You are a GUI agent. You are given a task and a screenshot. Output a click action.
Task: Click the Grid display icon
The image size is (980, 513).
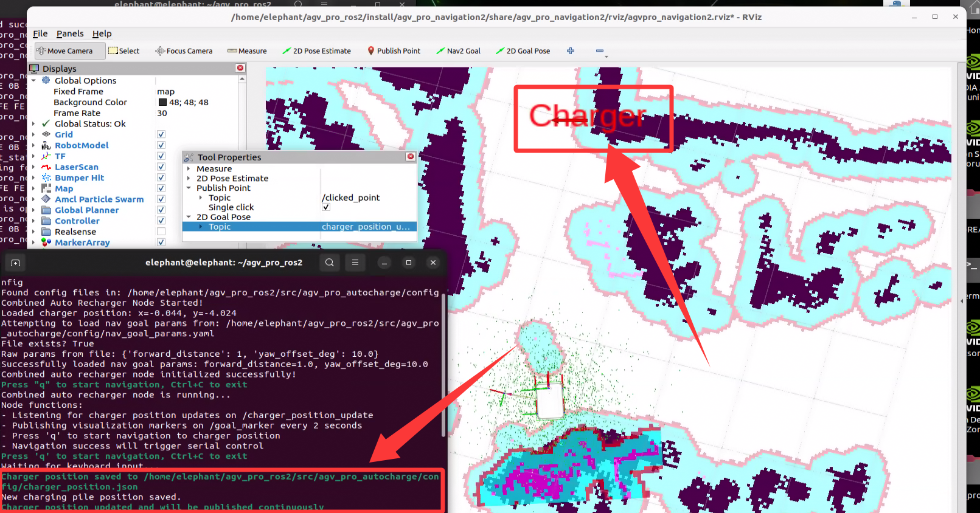(46, 134)
